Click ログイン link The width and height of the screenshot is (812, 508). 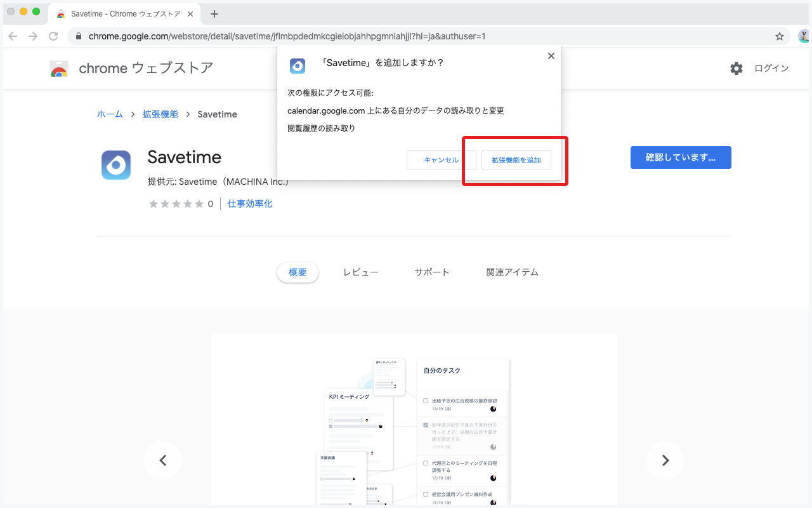771,69
